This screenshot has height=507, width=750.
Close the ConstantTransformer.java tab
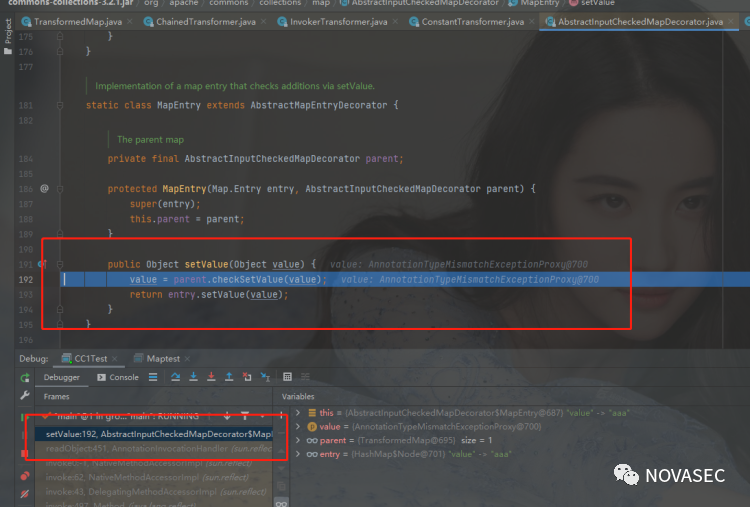[531, 22]
